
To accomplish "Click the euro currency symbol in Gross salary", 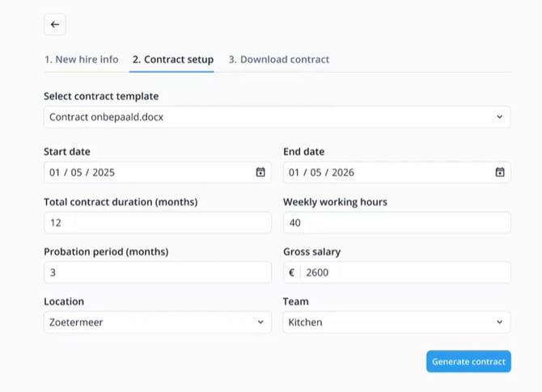I will pos(292,272).
